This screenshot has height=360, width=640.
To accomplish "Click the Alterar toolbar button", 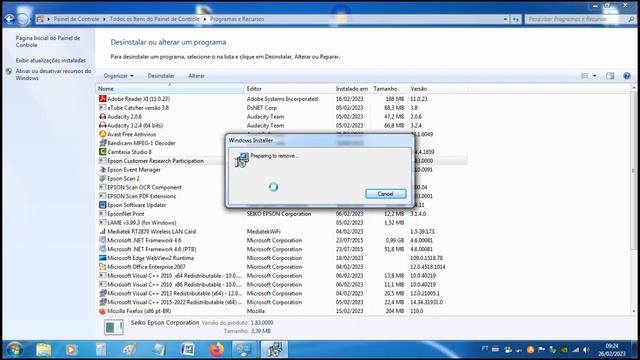I will [196, 76].
